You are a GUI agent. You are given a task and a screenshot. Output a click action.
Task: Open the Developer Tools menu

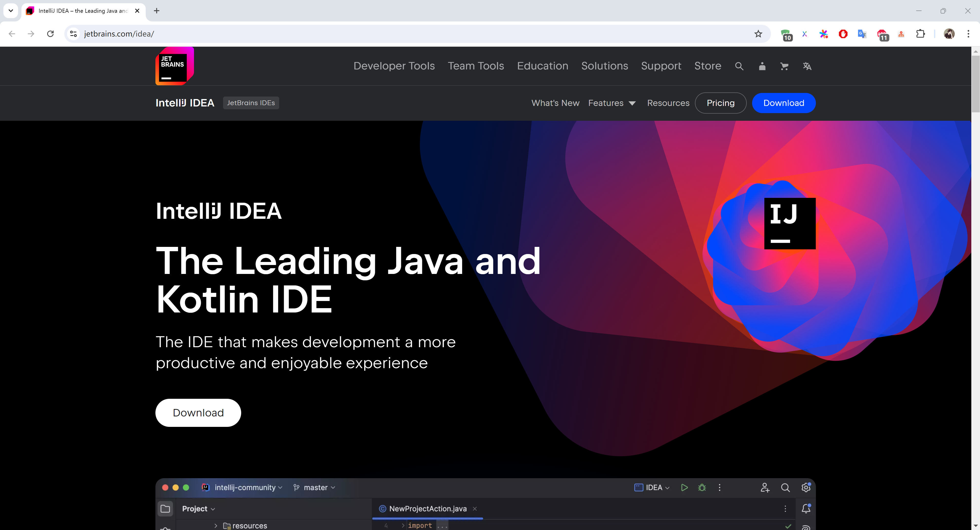[x=394, y=66]
